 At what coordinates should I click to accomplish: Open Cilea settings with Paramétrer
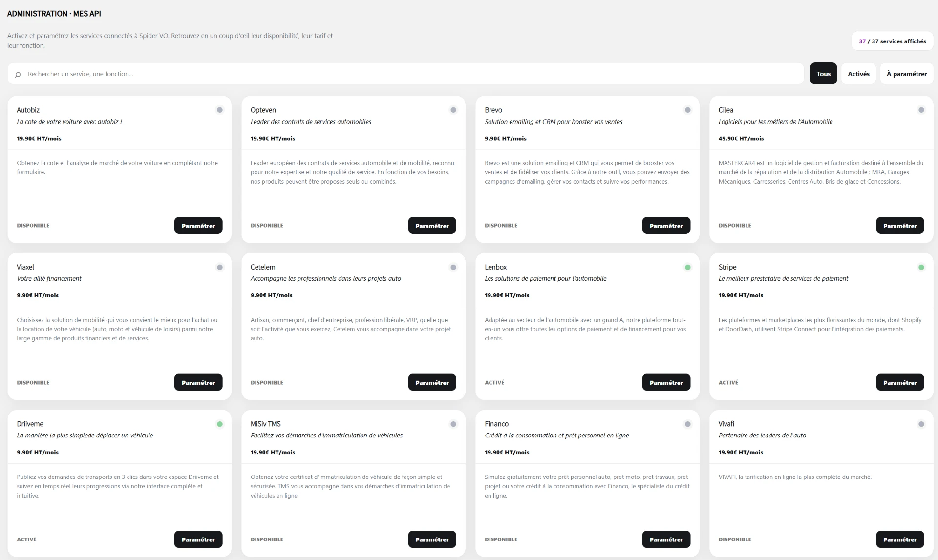click(x=900, y=226)
